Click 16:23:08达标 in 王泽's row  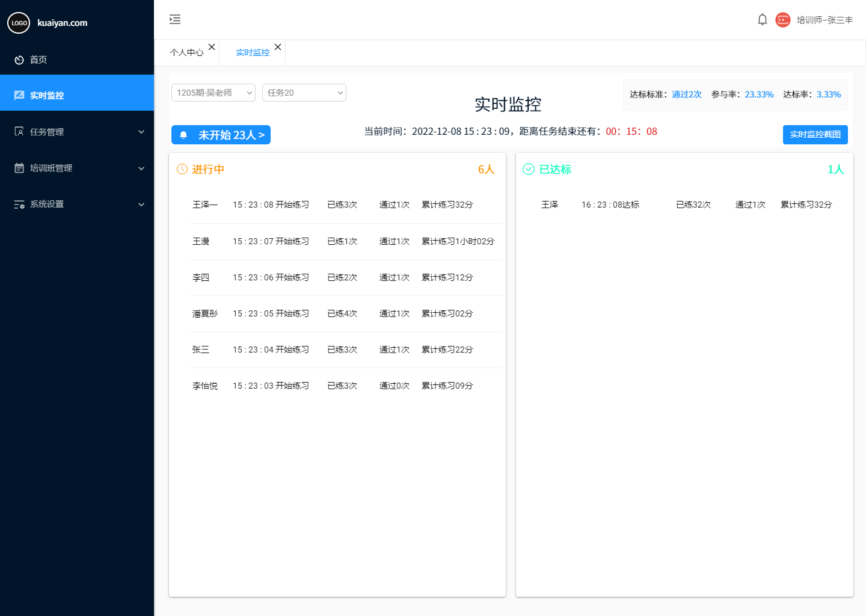(x=610, y=205)
